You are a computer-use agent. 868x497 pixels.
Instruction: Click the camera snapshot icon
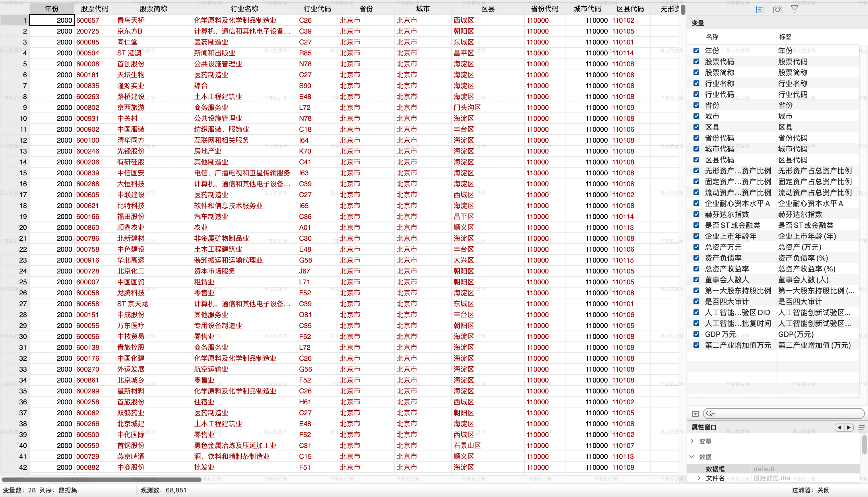click(x=778, y=9)
